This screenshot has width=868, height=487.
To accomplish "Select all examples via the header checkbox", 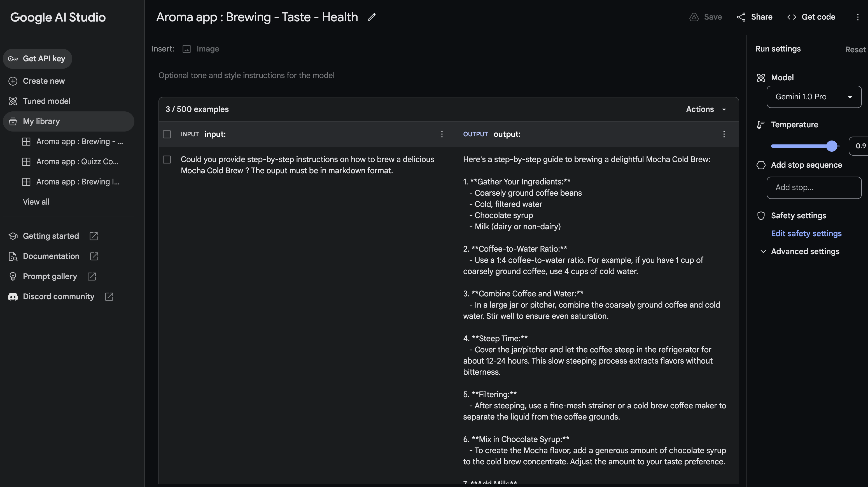I will coord(167,134).
